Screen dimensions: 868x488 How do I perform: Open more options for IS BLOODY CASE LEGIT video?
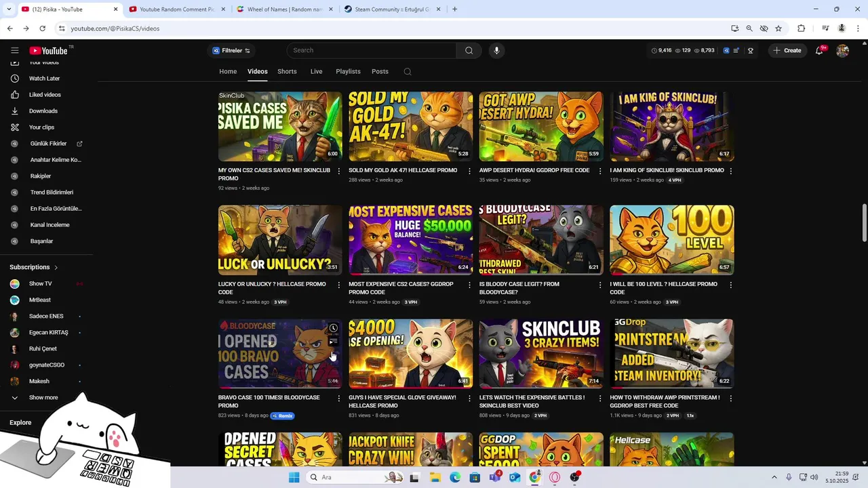click(x=599, y=285)
